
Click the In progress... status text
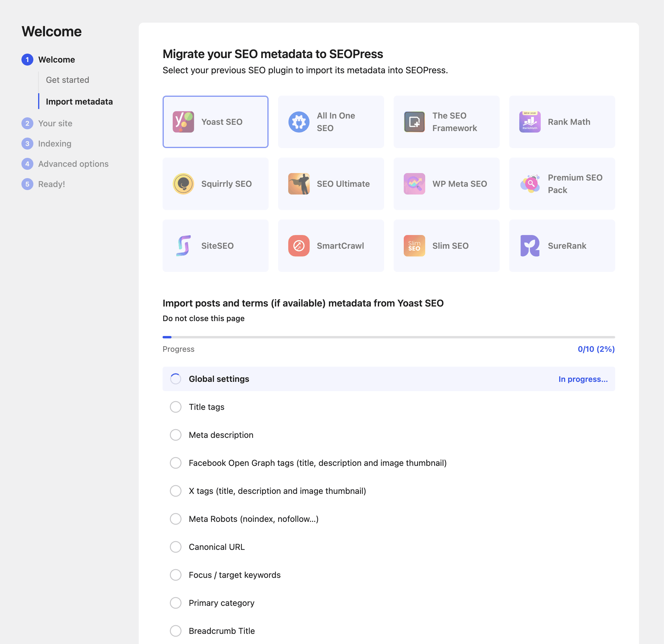(x=583, y=379)
